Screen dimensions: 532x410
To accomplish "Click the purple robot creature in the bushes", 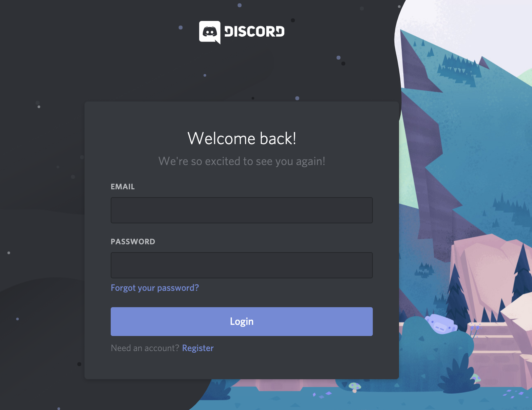I will click(x=441, y=324).
